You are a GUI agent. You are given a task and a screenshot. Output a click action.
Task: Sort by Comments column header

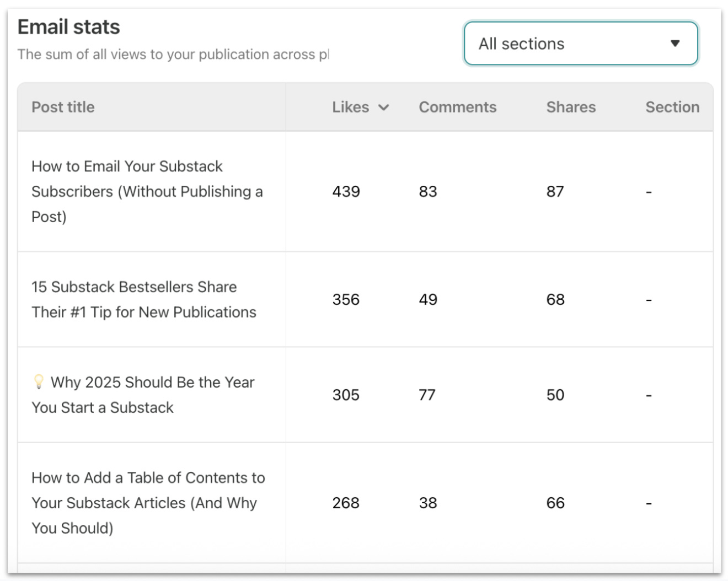coord(458,107)
